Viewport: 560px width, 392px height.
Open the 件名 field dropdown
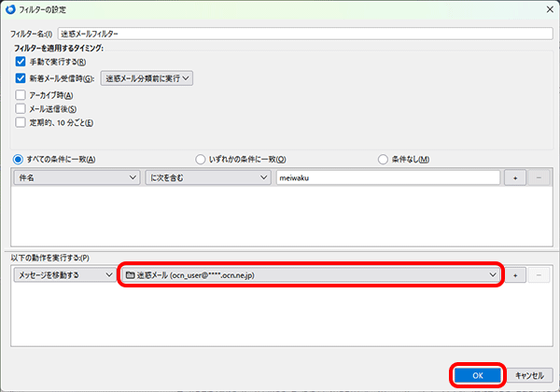76,177
